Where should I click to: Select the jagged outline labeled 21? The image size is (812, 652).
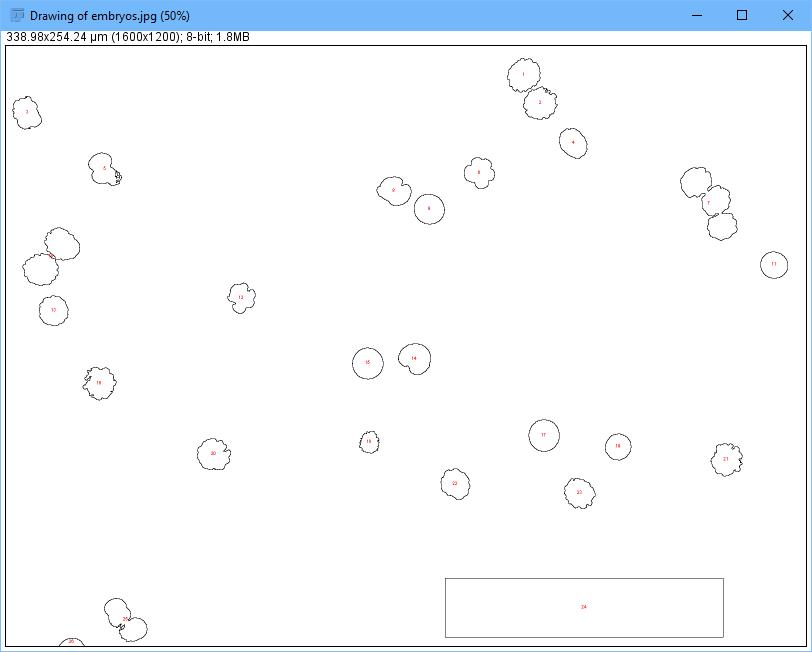726,460
